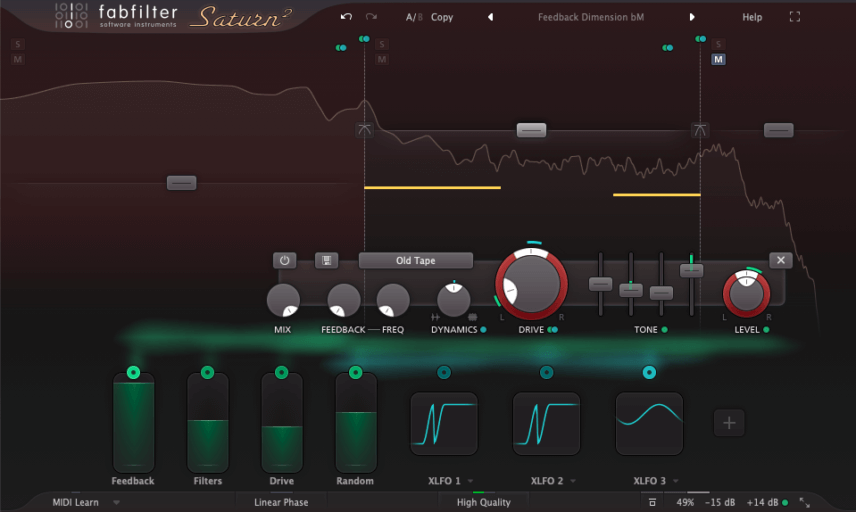Screen dimensions: 856x512
Task: Go to previous preset arrow
Action: (490, 17)
